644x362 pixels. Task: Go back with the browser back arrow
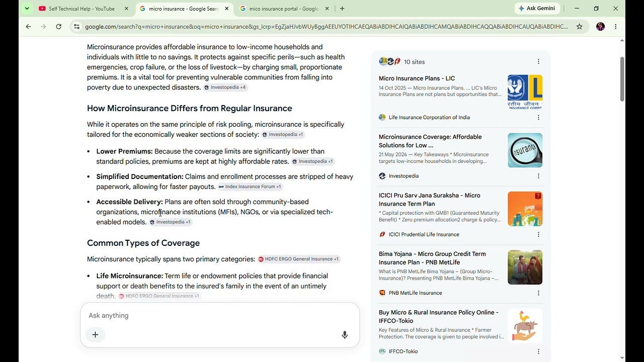[x=28, y=27]
